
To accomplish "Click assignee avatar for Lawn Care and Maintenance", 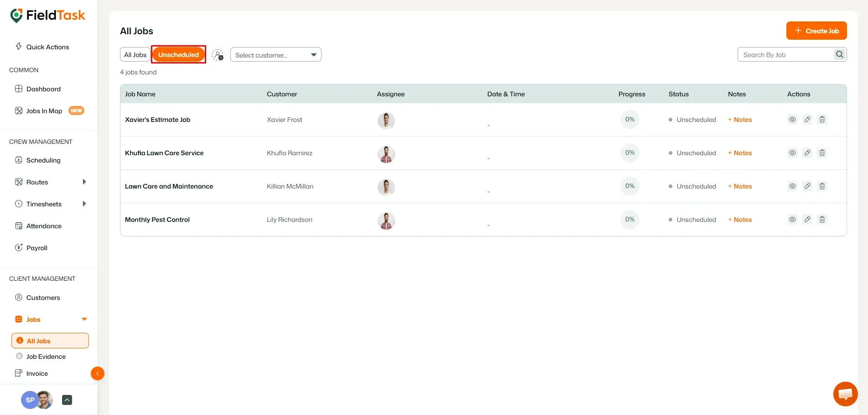I will [x=386, y=188].
